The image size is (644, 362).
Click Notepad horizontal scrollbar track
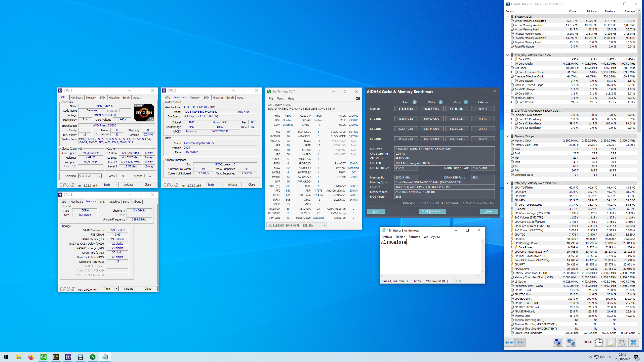pyautogui.click(x=430, y=276)
